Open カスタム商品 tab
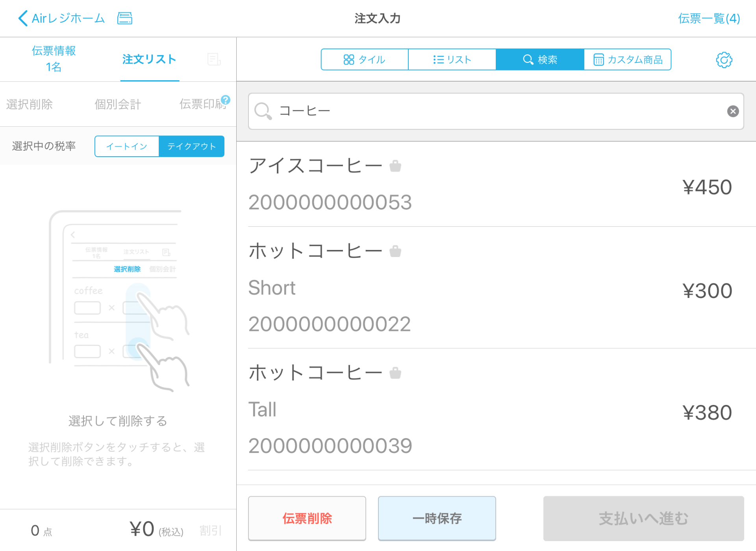This screenshot has height=551, width=756. coord(628,59)
